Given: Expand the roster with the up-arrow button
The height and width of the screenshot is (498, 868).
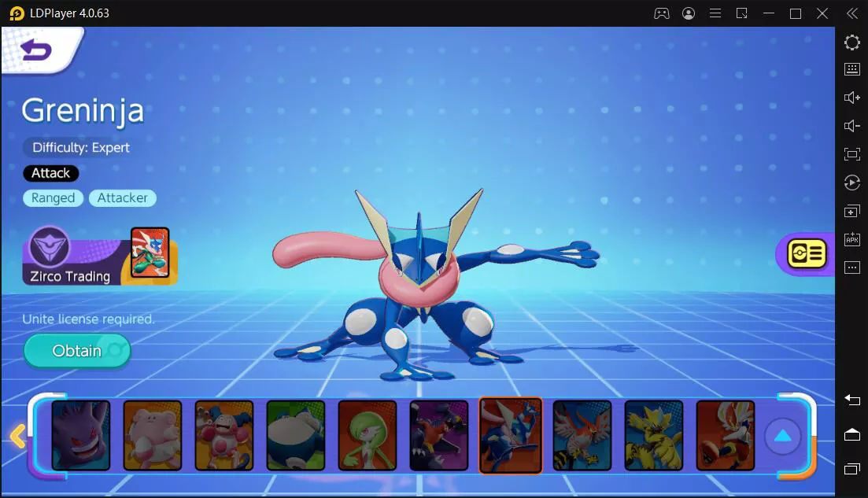Looking at the screenshot, I should pos(782,437).
